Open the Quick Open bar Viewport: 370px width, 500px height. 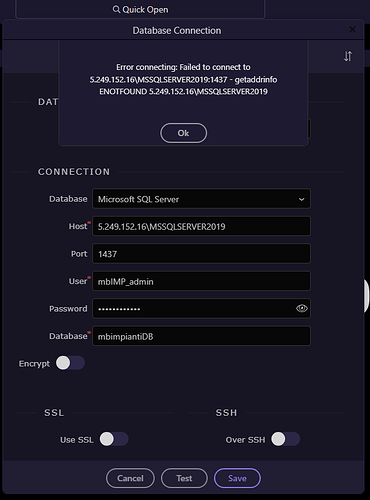140,9
